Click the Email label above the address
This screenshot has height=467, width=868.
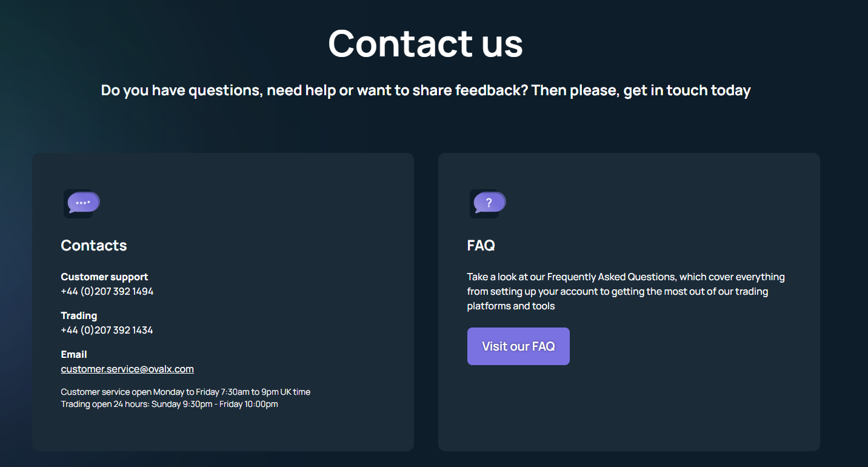pyautogui.click(x=74, y=354)
